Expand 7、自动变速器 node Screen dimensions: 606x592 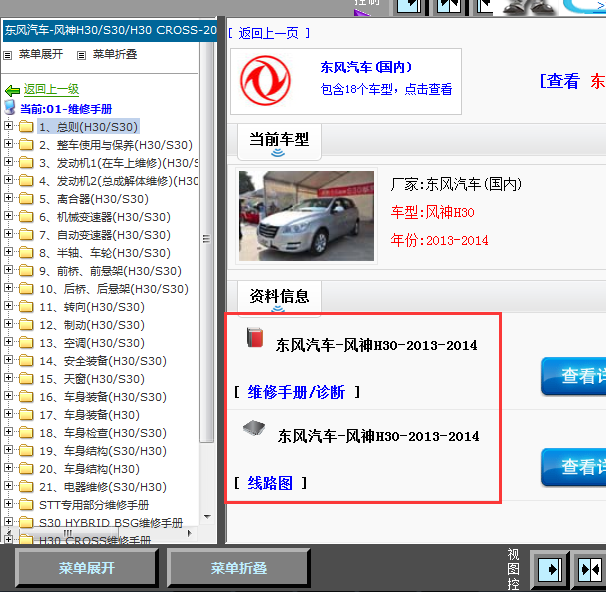[x=8, y=234]
